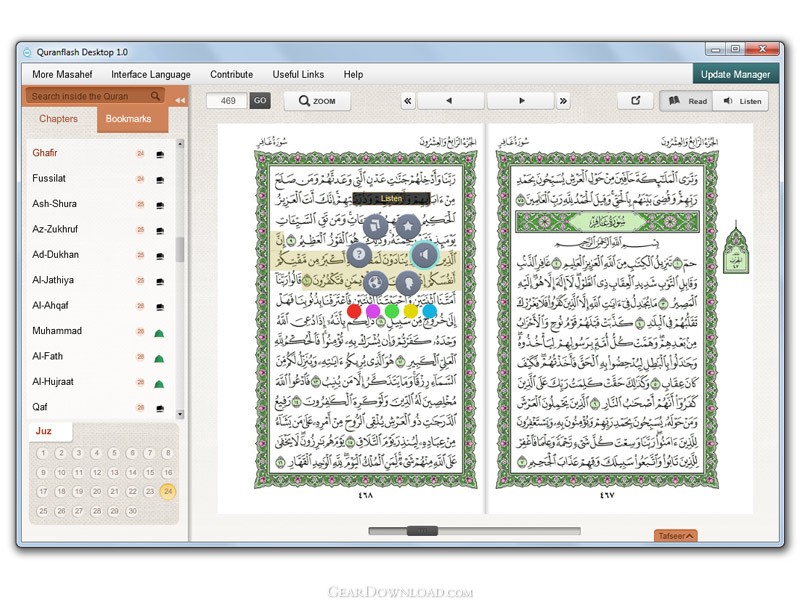This screenshot has width=800, height=600.
Task: Open the More Masahef menu
Action: coord(62,74)
